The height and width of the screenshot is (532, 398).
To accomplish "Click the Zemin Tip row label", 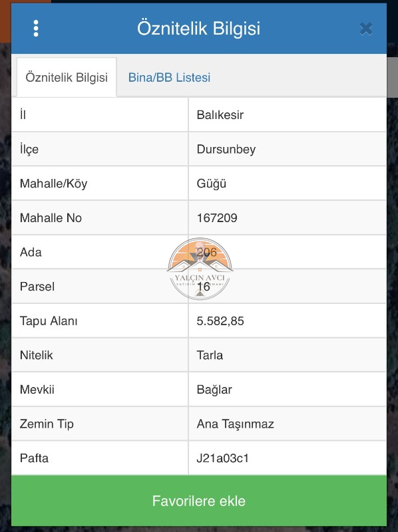I will pos(47,424).
